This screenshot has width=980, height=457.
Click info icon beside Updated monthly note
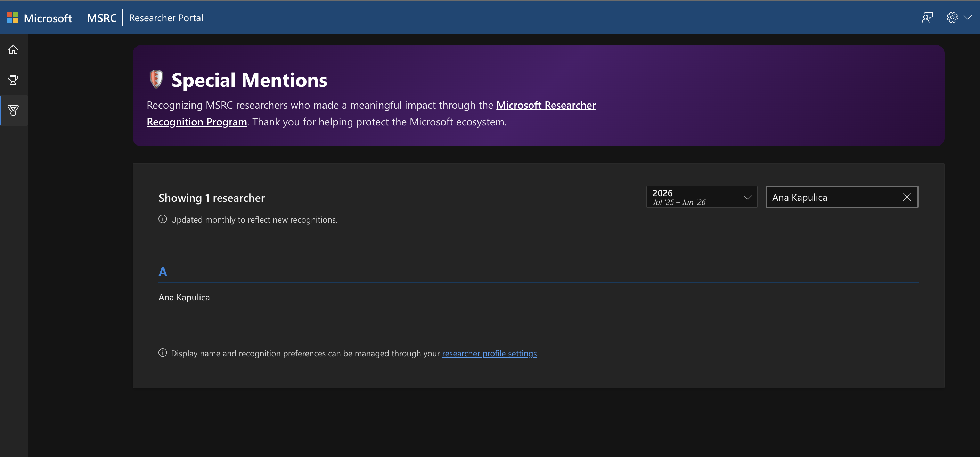click(162, 219)
